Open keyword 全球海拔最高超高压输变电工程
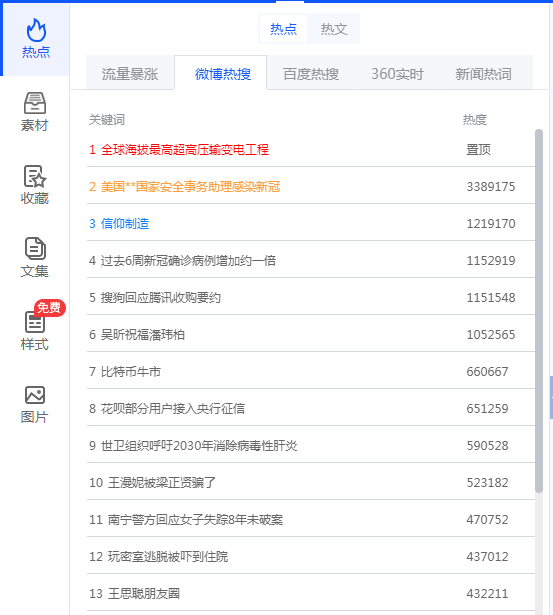Viewport: 553px width, 615px height. (184, 149)
